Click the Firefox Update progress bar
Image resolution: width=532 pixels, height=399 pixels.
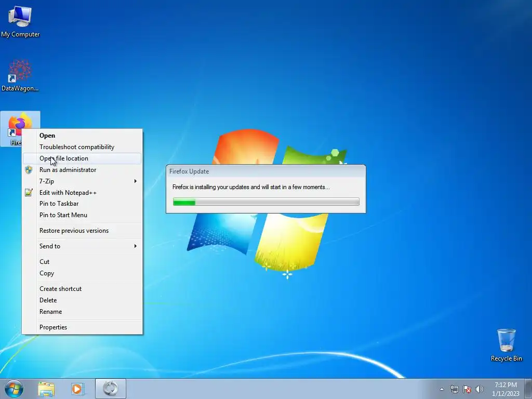point(266,202)
